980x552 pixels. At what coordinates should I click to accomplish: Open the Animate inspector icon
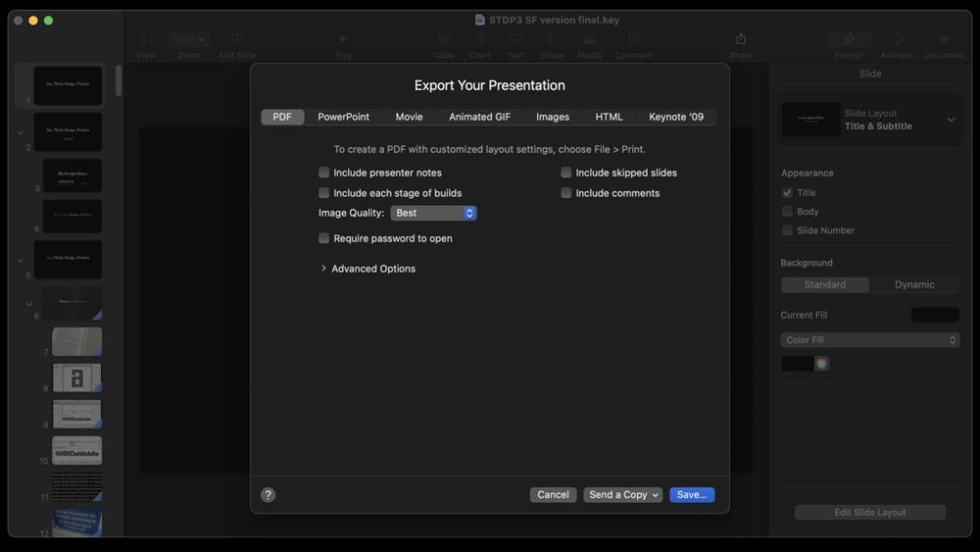[x=896, y=39]
